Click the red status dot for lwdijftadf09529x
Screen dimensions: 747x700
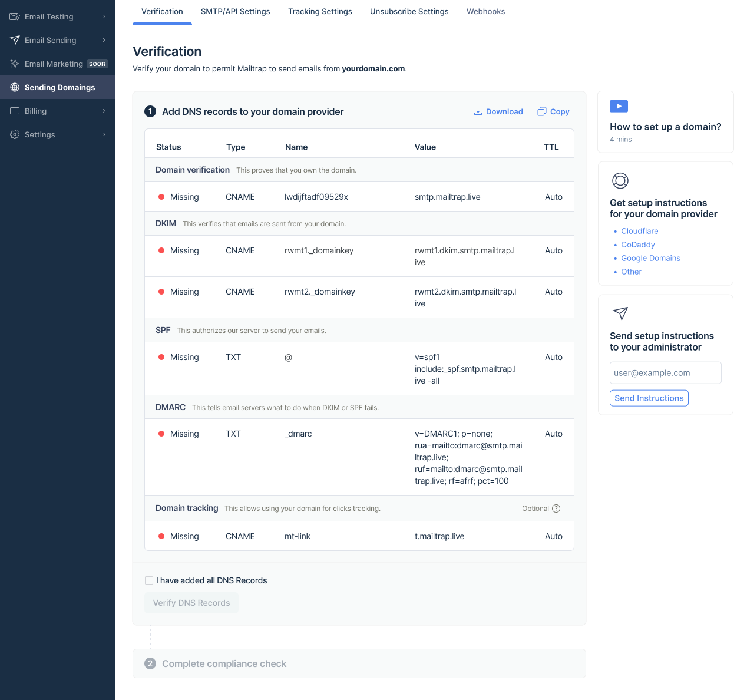pos(161,197)
